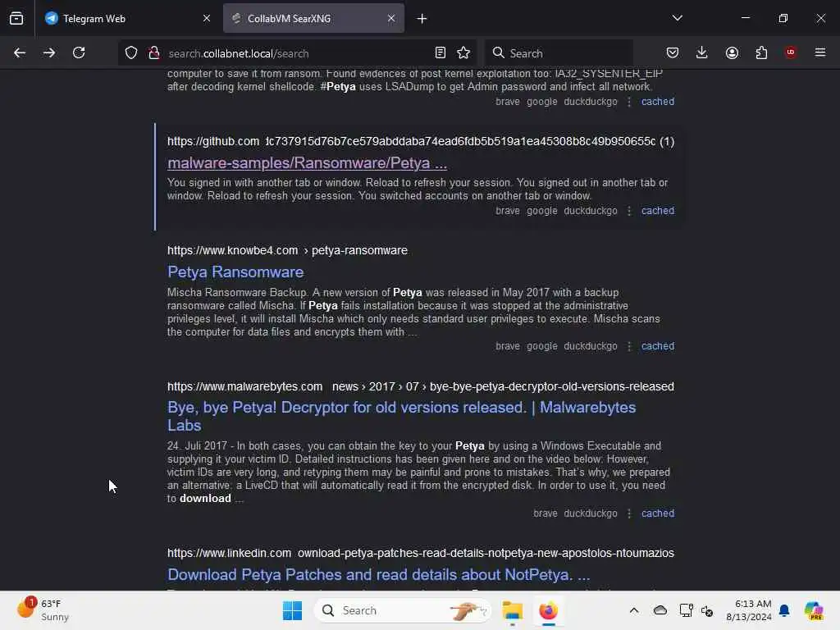840x630 pixels.
Task: Open Download Petya Patches LinkedIn result
Action: click(379, 575)
